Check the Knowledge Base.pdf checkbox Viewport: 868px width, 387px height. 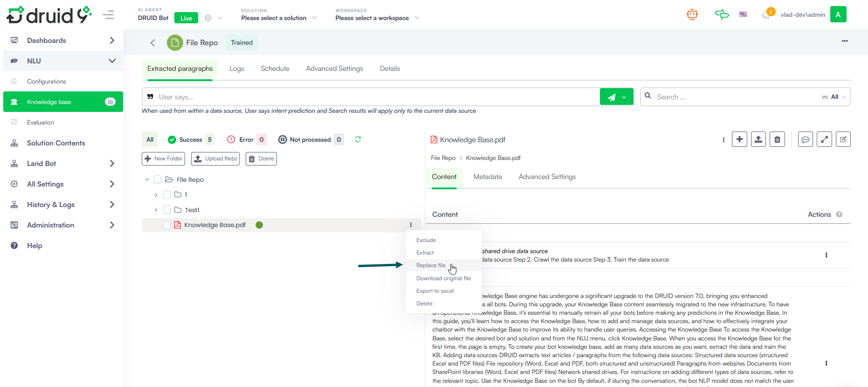167,225
